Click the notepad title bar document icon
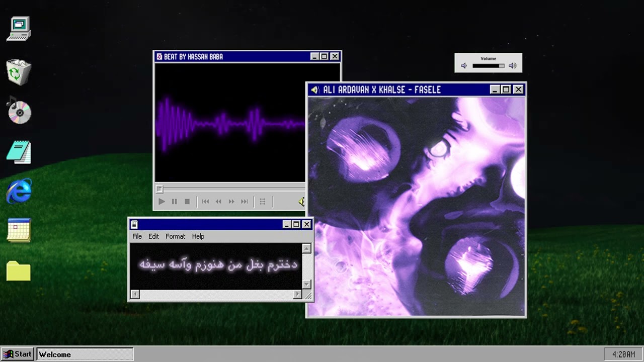 tap(134, 225)
